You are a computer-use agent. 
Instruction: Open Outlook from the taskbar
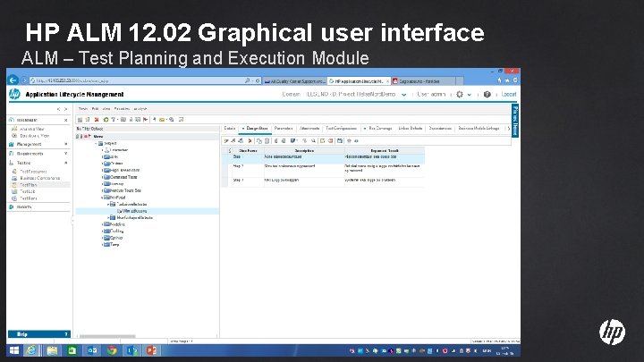pos(92,350)
